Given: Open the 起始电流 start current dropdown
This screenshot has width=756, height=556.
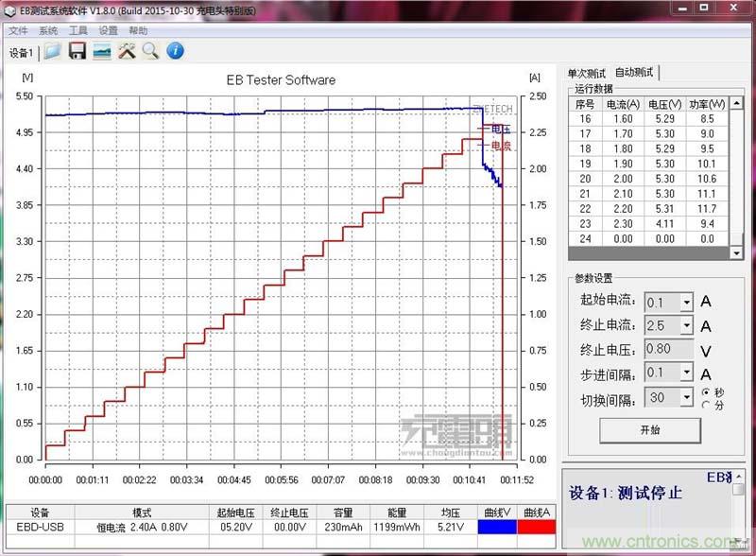Looking at the screenshot, I should point(686,302).
